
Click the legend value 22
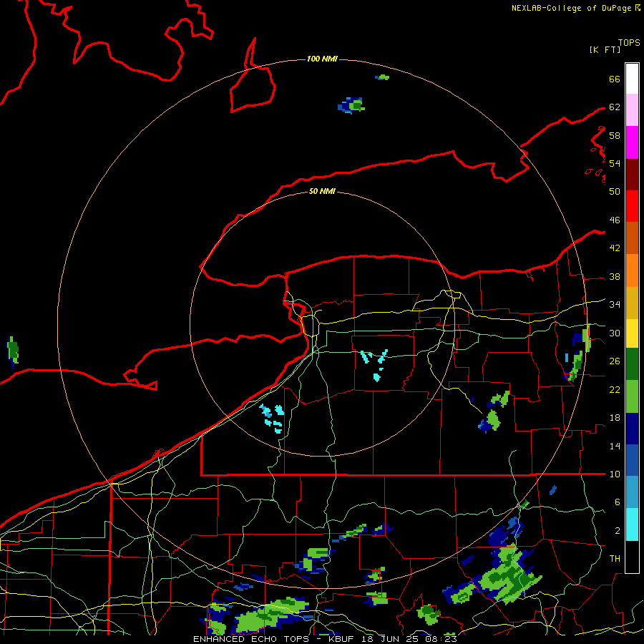[x=615, y=389]
